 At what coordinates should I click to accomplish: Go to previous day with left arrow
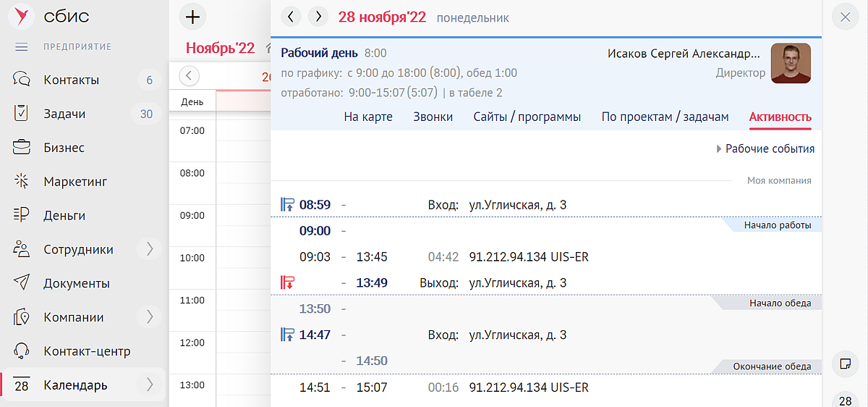(291, 17)
